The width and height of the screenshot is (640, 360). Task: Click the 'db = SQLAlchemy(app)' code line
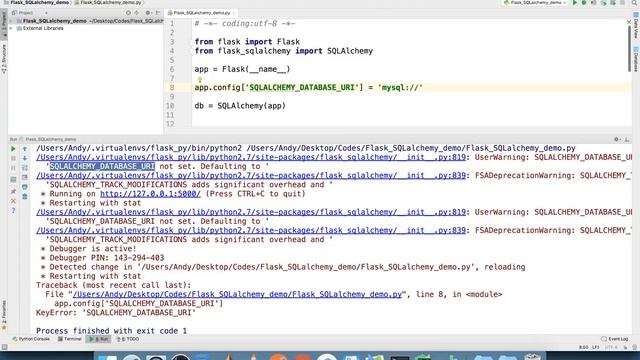point(240,106)
